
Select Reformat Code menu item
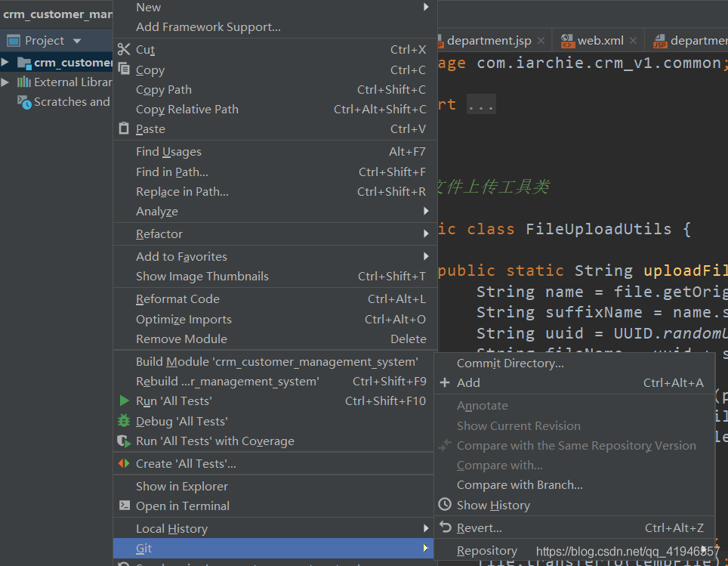[x=276, y=298]
